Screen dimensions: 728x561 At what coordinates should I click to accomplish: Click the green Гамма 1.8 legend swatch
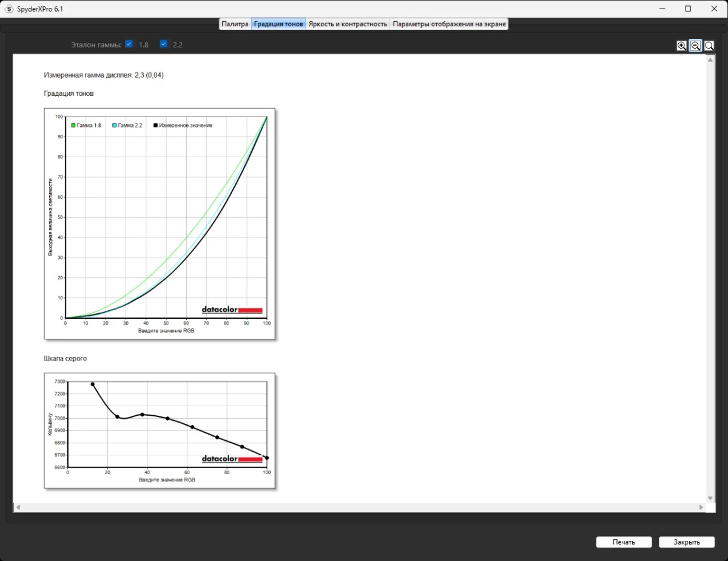click(73, 125)
